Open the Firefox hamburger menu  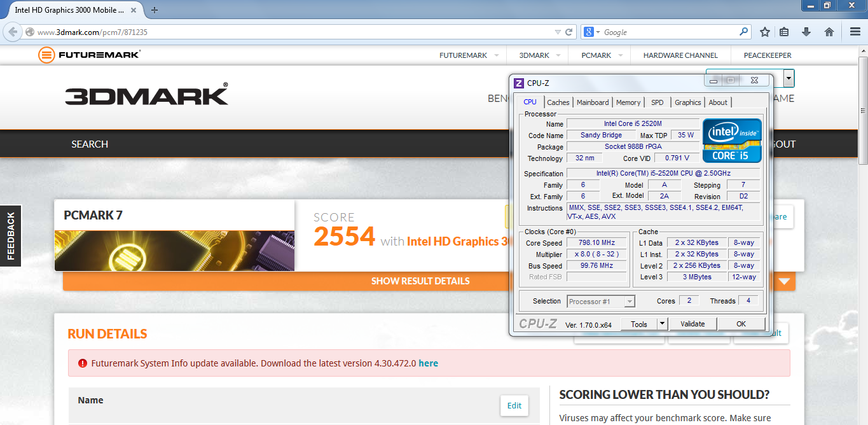[855, 32]
